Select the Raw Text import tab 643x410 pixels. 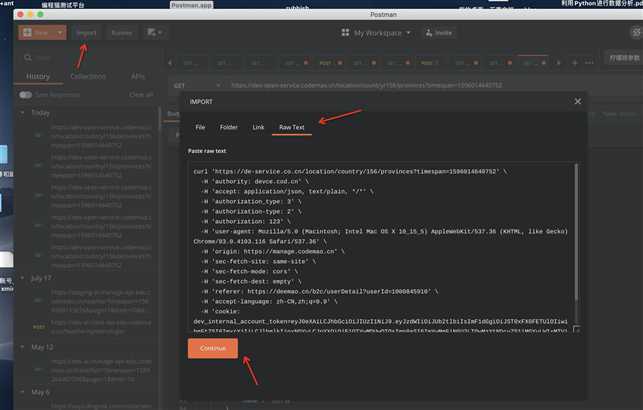tap(292, 128)
